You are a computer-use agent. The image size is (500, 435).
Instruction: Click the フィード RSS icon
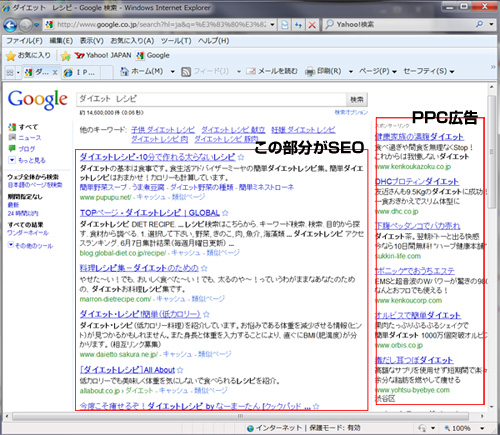tap(186, 71)
